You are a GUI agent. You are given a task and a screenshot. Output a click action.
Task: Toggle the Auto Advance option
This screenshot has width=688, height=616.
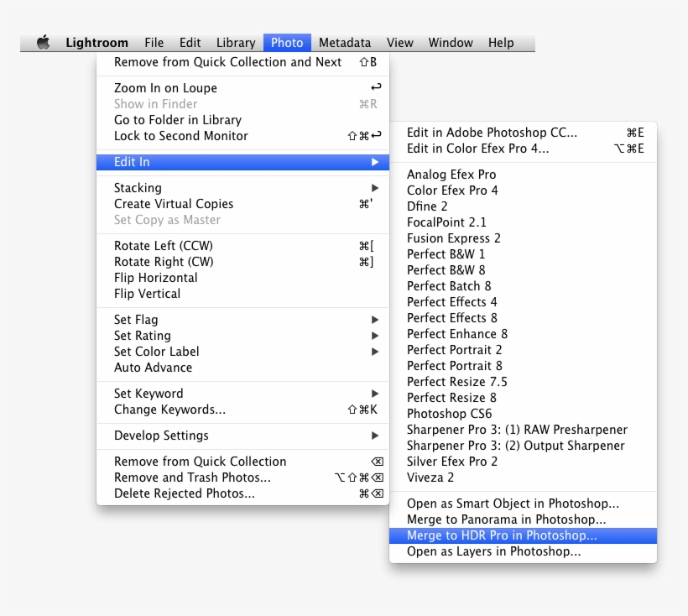pyautogui.click(x=242, y=368)
